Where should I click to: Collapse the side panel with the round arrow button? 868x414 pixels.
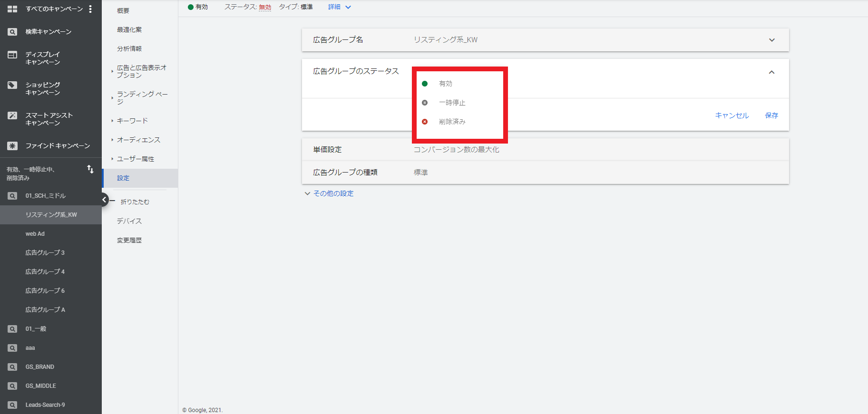pyautogui.click(x=104, y=200)
